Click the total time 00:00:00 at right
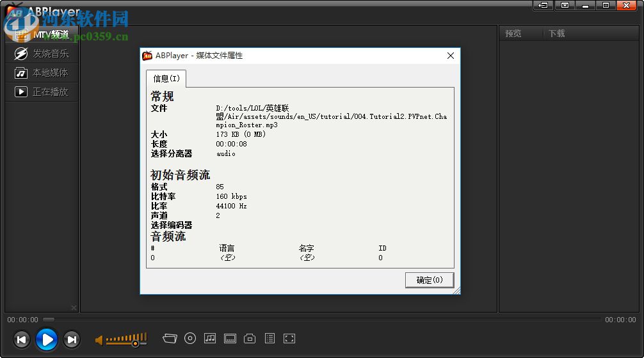The height and width of the screenshot is (358, 644). click(x=620, y=320)
